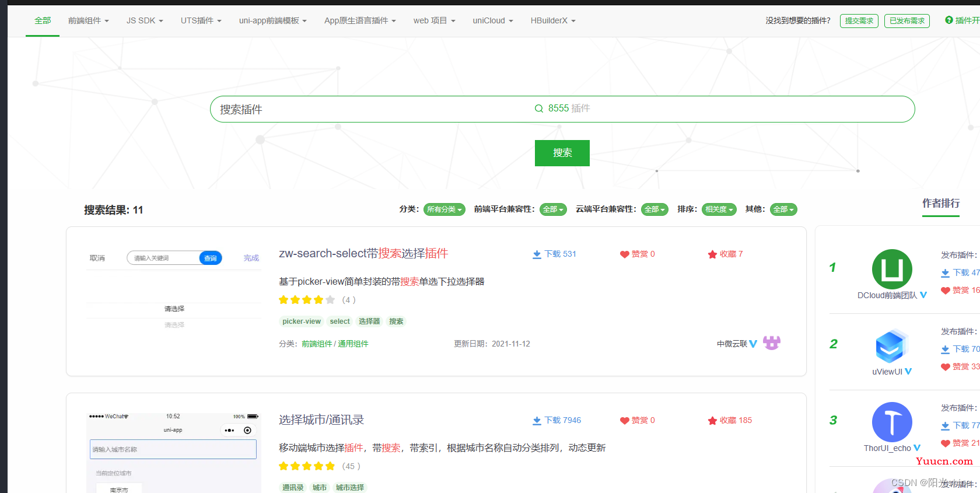This screenshot has height=493, width=980.
Task: Click the 城市 tag
Action: (x=320, y=488)
